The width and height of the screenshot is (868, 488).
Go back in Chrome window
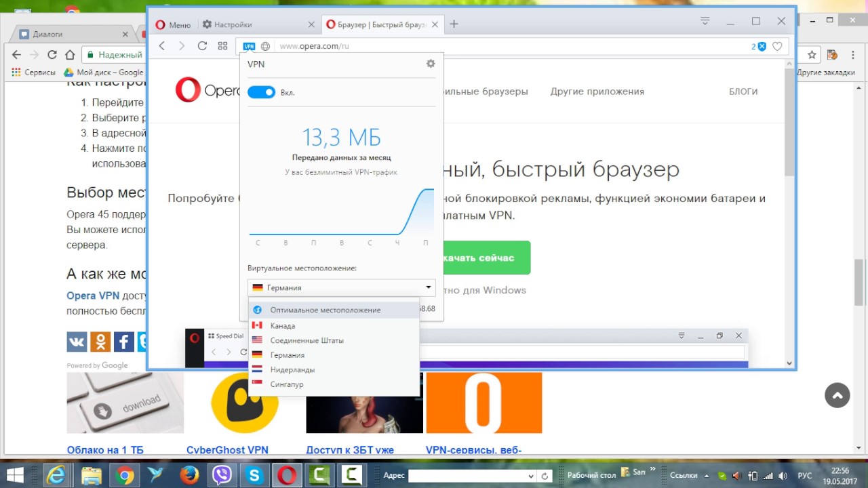pyautogui.click(x=16, y=55)
